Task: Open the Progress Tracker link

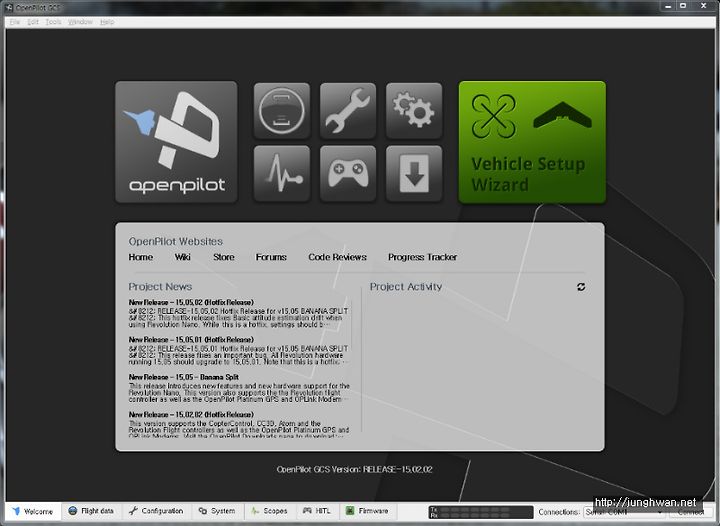Action: (422, 257)
